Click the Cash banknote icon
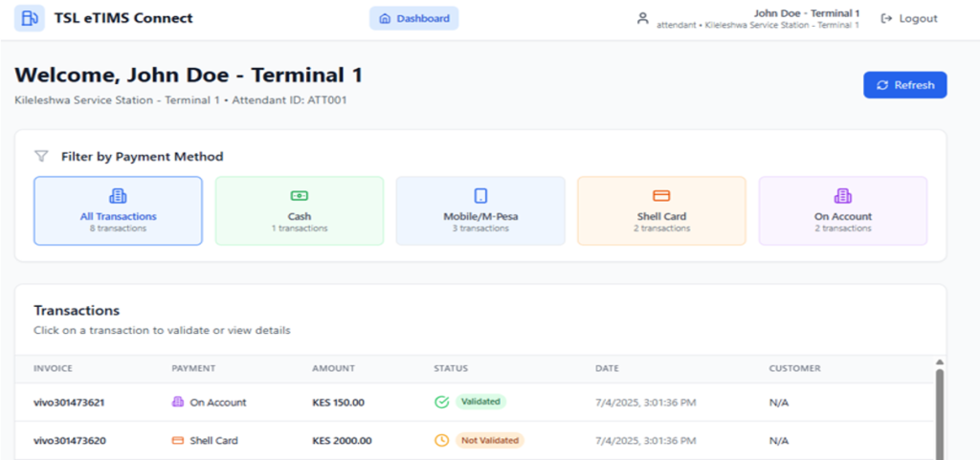 click(x=300, y=196)
